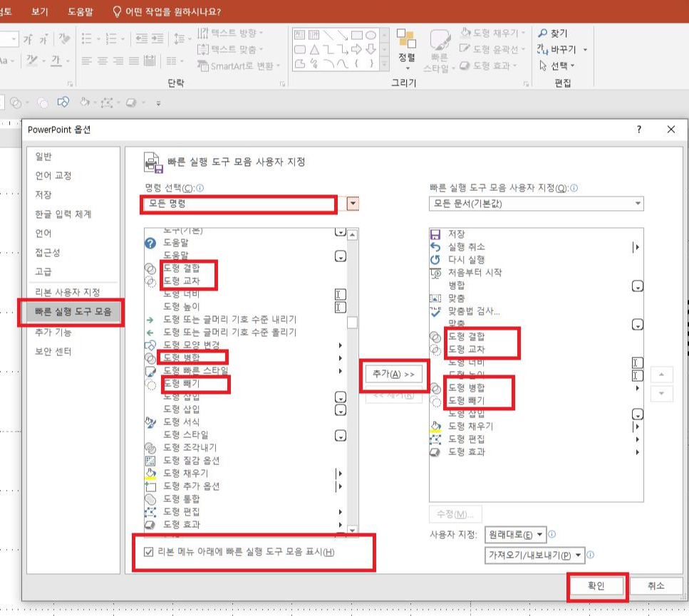Select 처음부터 시작 in right list
The image size is (689, 616).
[x=536, y=273]
